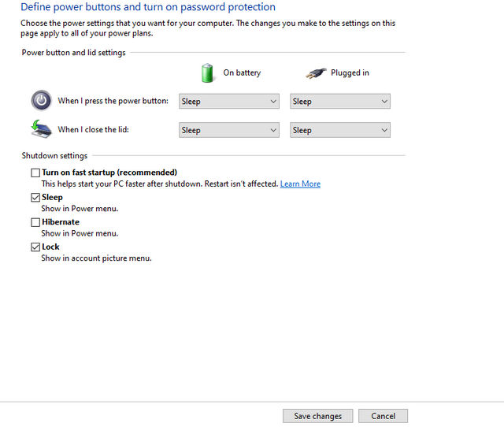Viewport: 504px width, 427px height.
Task: Uncheck the Sleep power menu checkbox
Action: (35, 198)
